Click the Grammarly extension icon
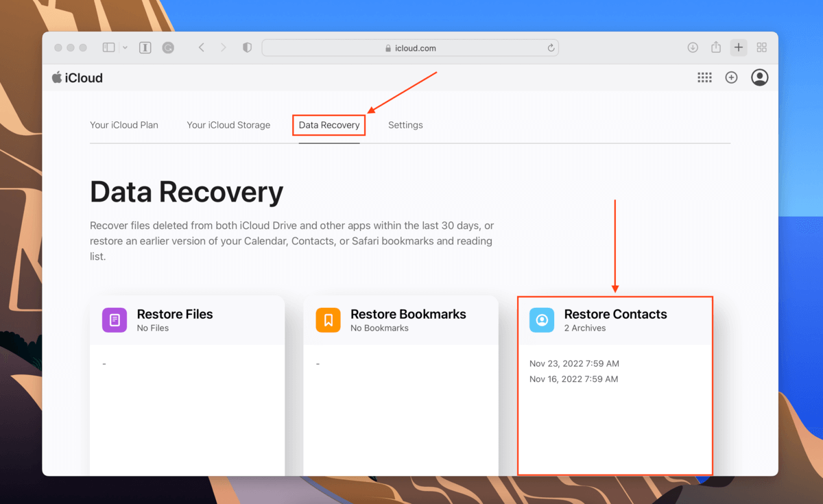 [x=168, y=47]
